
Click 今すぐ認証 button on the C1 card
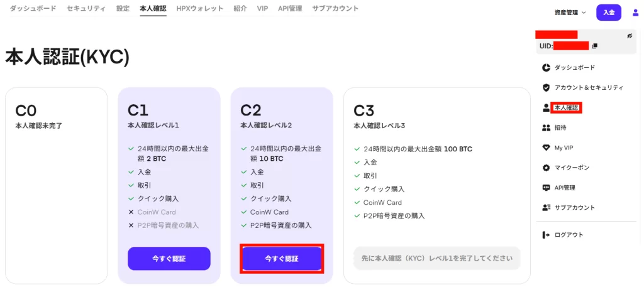pos(169,259)
